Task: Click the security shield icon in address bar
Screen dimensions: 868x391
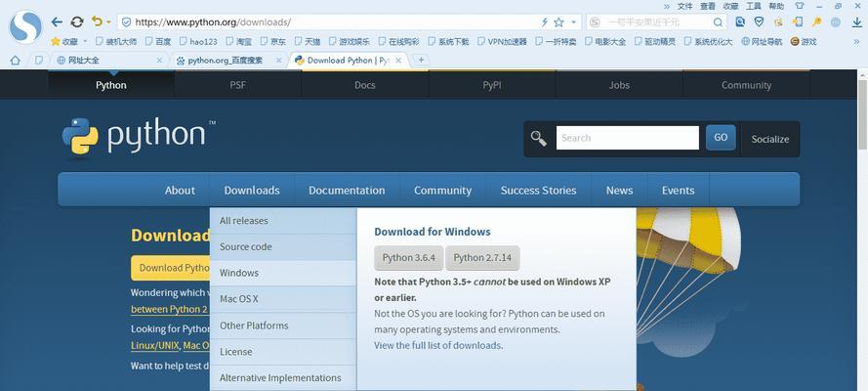Action: pyautogui.click(x=126, y=22)
